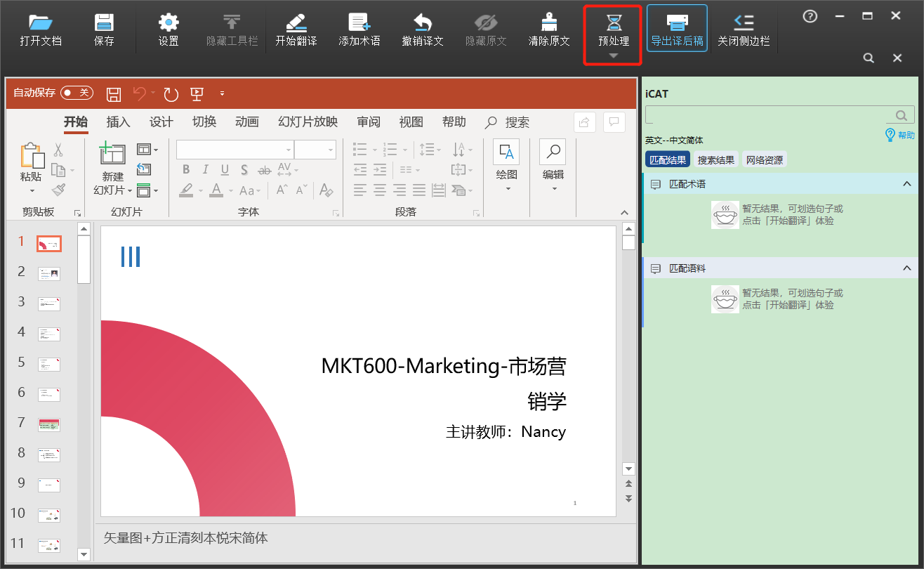Image resolution: width=924 pixels, height=569 pixels.
Task: Start slideshow from beginning icon in quick access bar
Action: click(197, 93)
